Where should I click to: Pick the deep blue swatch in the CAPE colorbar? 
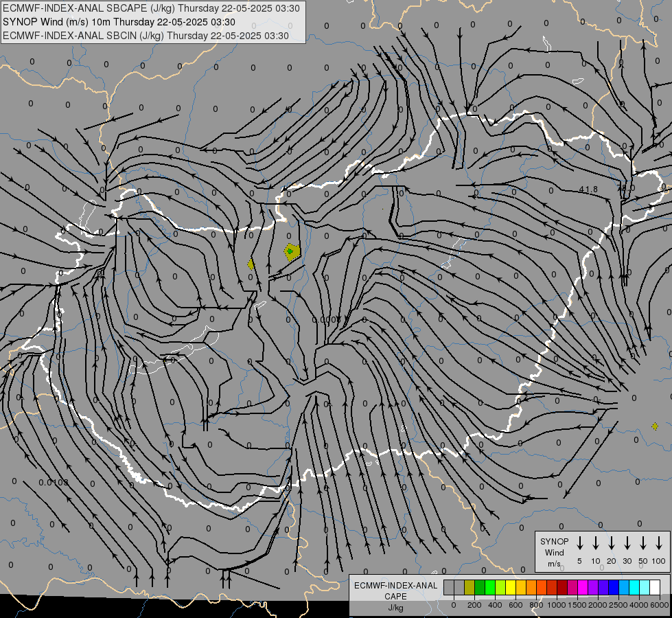pyautogui.click(x=614, y=587)
